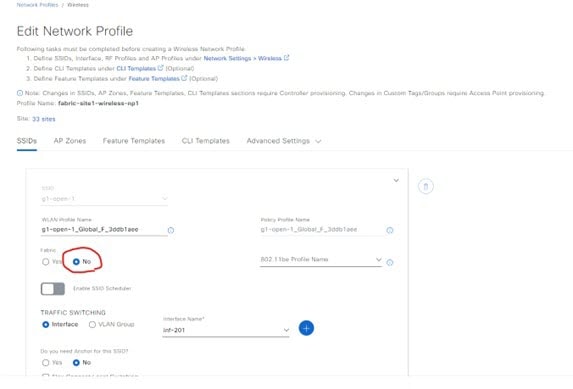Screen dimensions: 573x389
Task: Select Fabric Yes radio button
Action: point(46,262)
